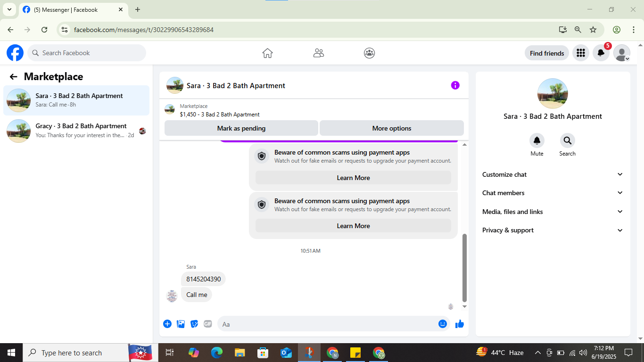Open Task View on the taskbar

170,353
